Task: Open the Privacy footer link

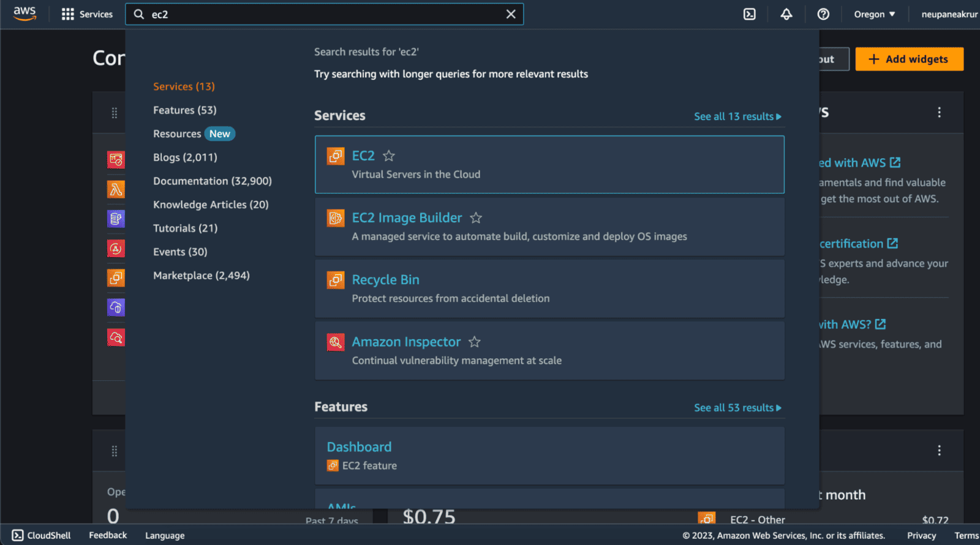Action: click(x=922, y=535)
